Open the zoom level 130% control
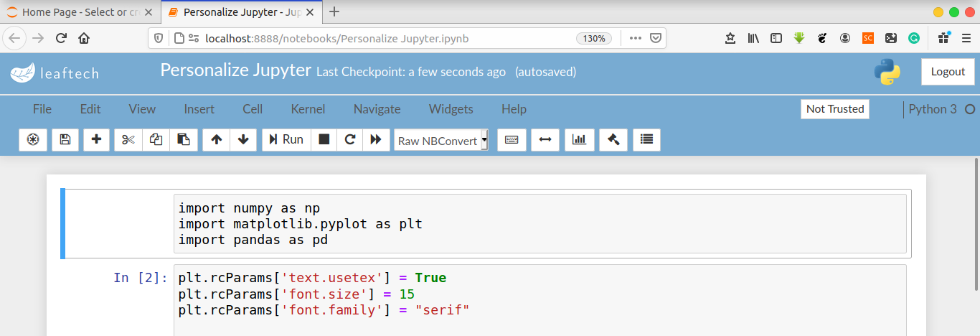This screenshot has width=980, height=336. [x=594, y=39]
